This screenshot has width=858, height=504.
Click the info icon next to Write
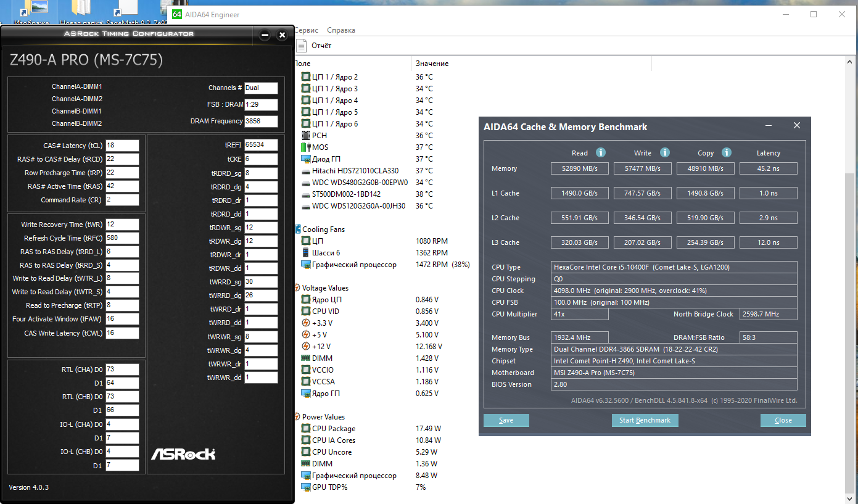pyautogui.click(x=664, y=152)
